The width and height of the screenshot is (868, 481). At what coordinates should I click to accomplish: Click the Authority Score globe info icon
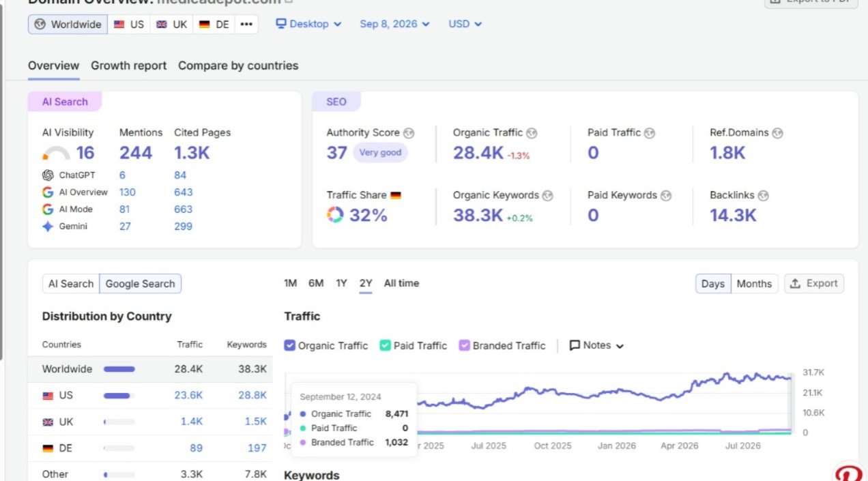409,133
